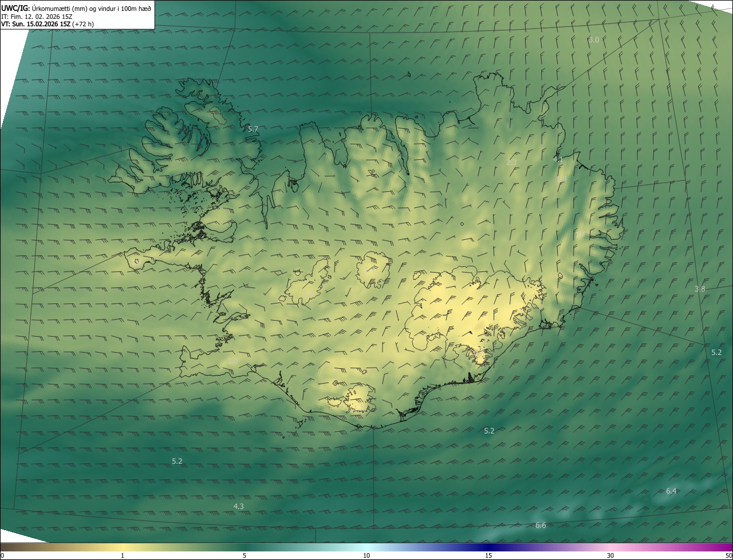Click the 10 tick label on the color scale
This screenshot has width=733, height=560.
(x=366, y=555)
